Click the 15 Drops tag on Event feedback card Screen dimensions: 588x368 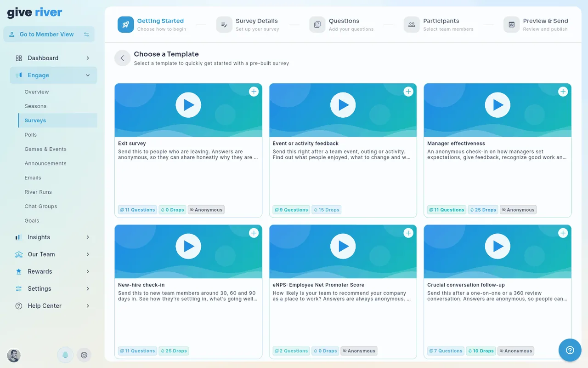[327, 210]
